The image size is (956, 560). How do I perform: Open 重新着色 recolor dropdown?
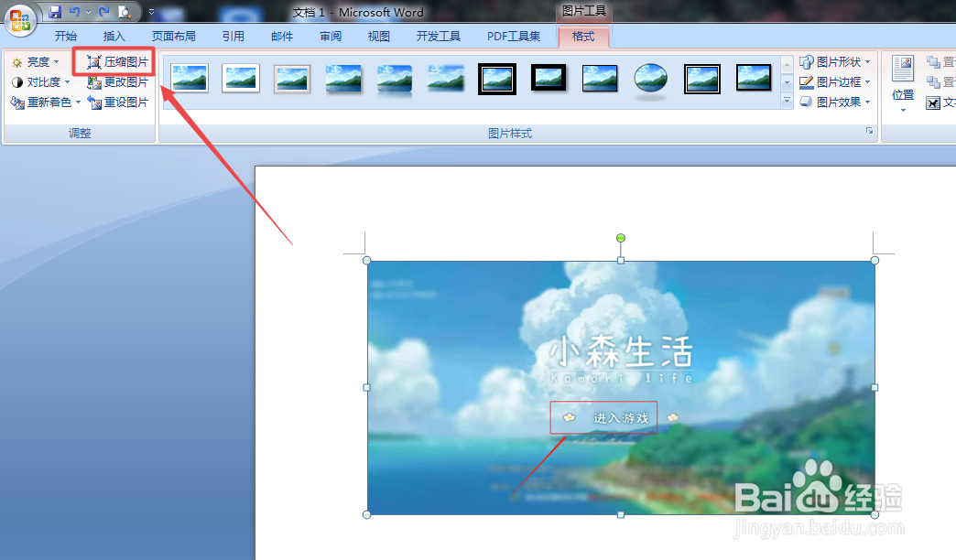click(46, 102)
